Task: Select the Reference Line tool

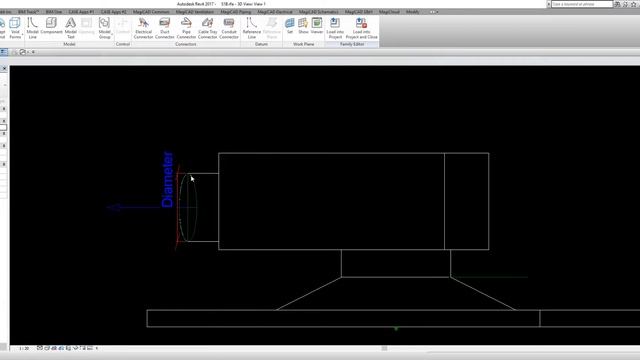Action: tap(251, 28)
